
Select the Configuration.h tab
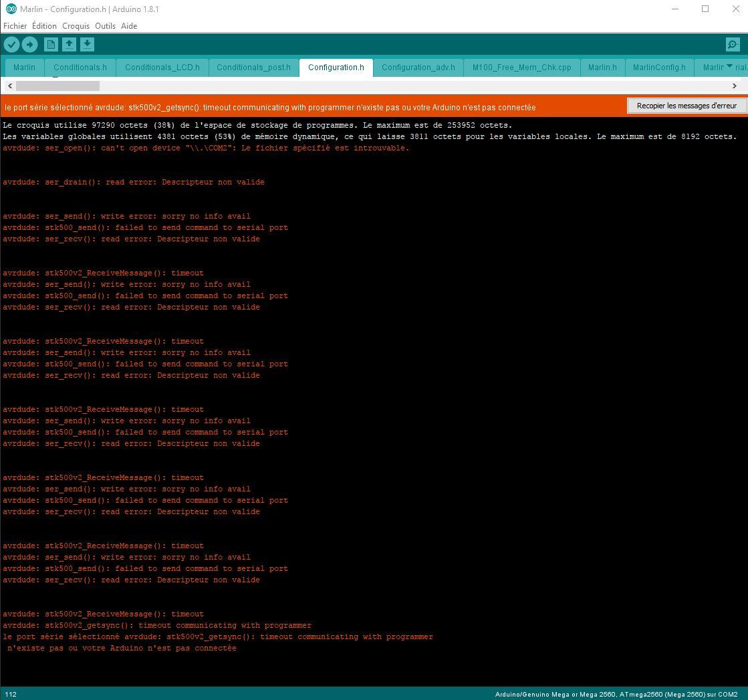coord(336,68)
